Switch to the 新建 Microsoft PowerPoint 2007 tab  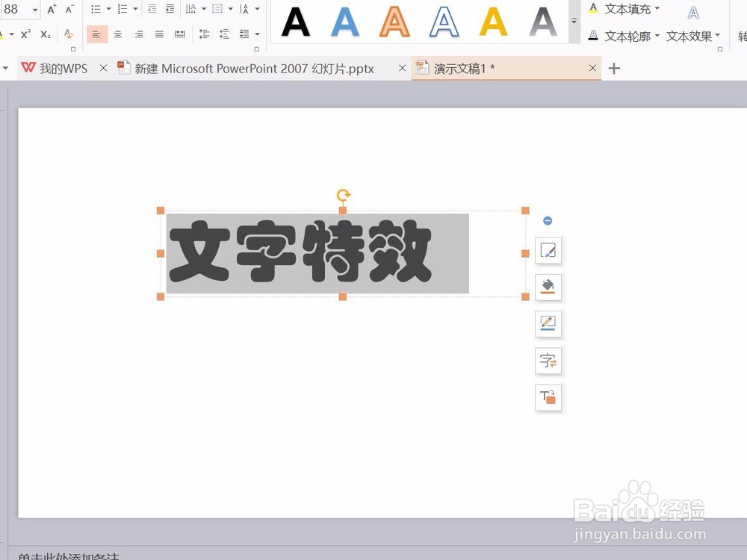click(254, 68)
